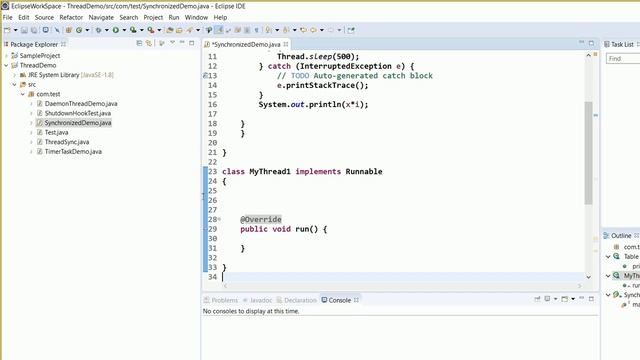The width and height of the screenshot is (640, 360).
Task: Close the SynchronizedDemo.java editor tab
Action: tap(286, 44)
